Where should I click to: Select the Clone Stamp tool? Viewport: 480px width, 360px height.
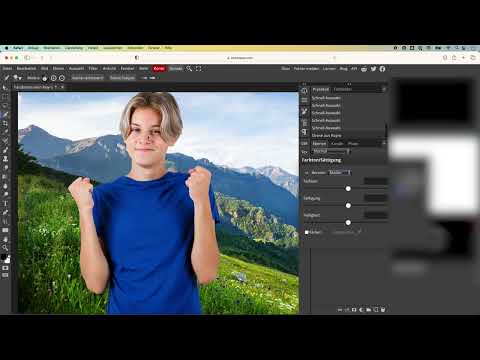[x=5, y=159]
